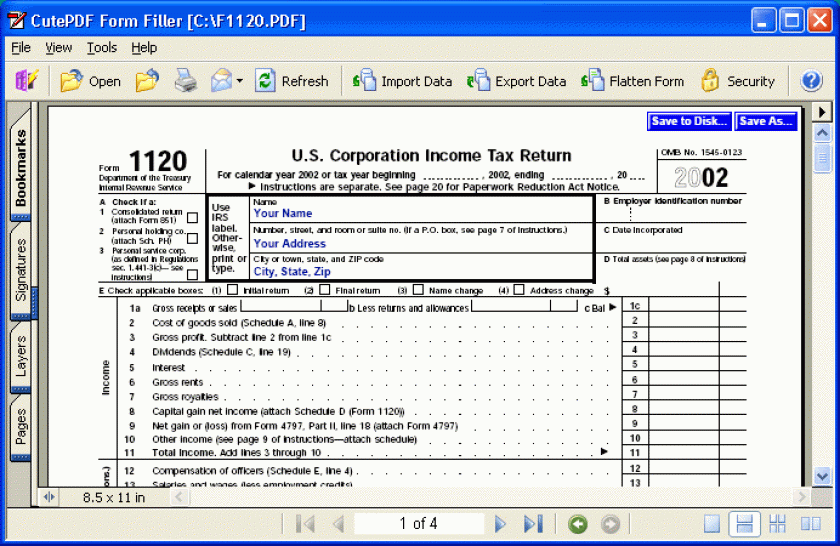Image resolution: width=840 pixels, height=546 pixels.
Task: Select continuous page layout icon
Action: tap(745, 523)
